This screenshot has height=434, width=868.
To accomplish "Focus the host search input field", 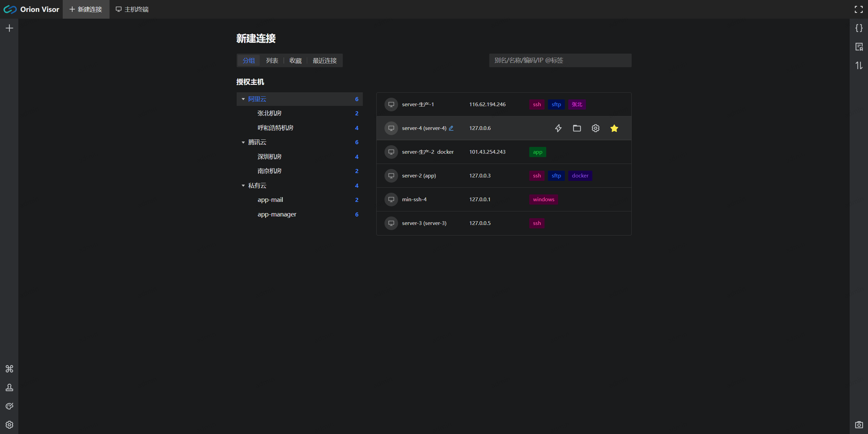I will click(560, 60).
